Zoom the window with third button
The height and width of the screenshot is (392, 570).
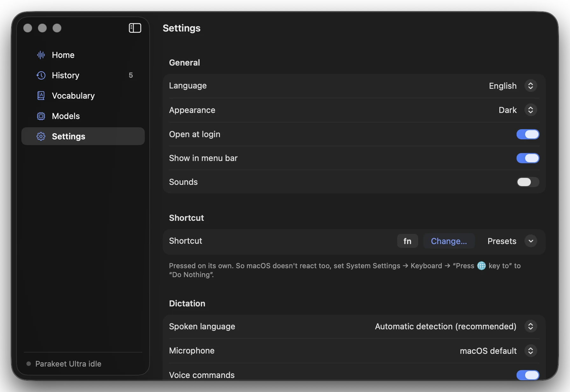point(57,28)
